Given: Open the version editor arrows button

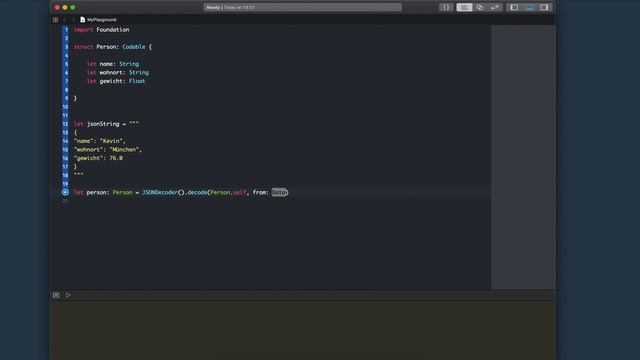Looking at the screenshot, I should 495,7.
